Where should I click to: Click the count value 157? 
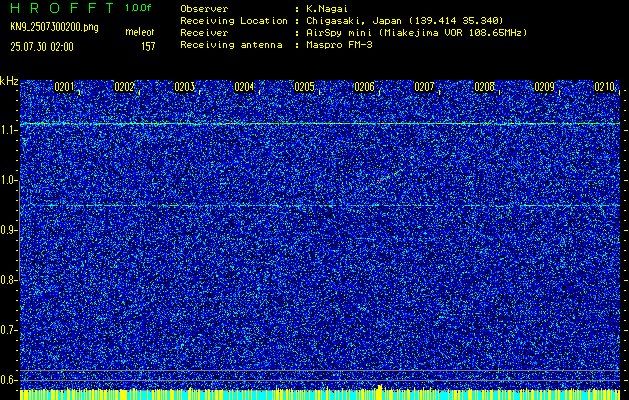click(x=148, y=47)
